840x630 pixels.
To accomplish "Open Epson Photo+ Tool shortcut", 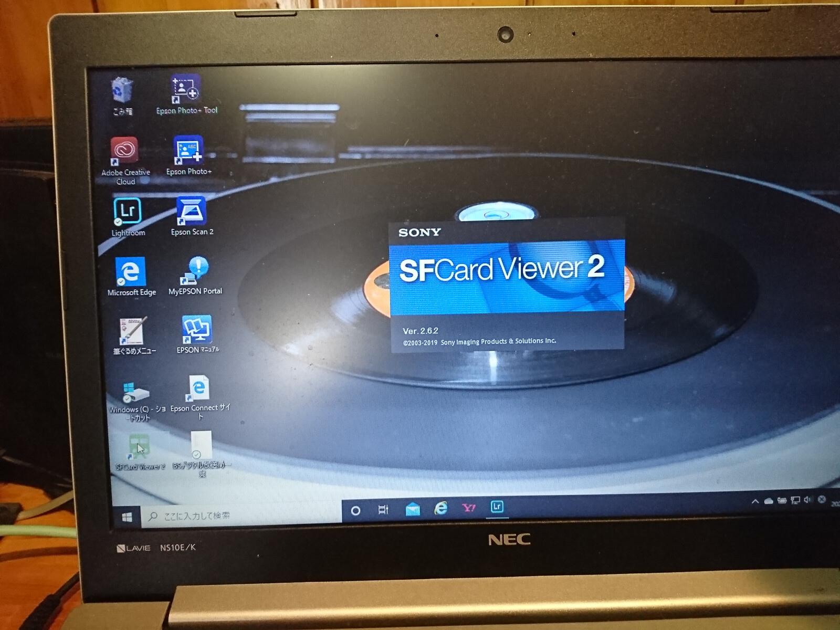I will [186, 94].
